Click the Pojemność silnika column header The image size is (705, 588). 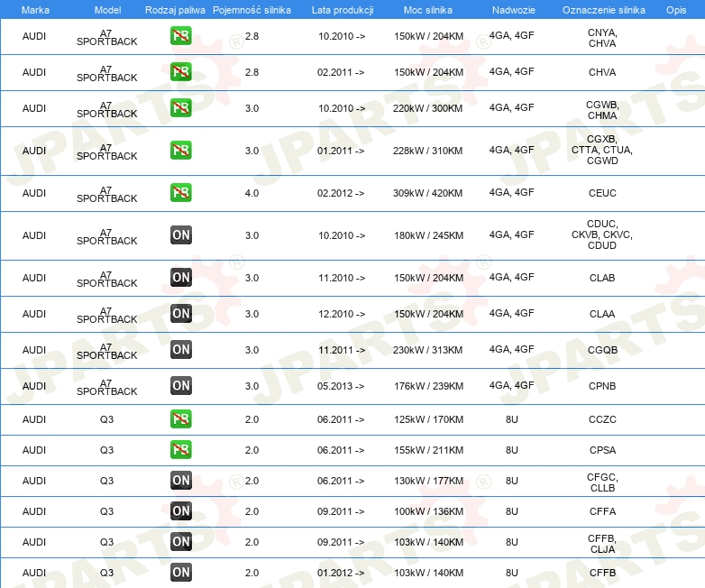pyautogui.click(x=252, y=10)
